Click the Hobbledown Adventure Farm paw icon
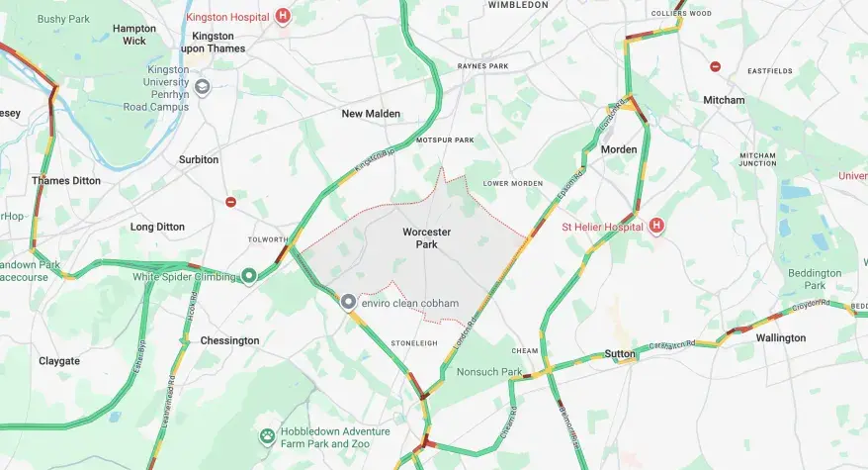This screenshot has height=470, width=868. [268, 436]
